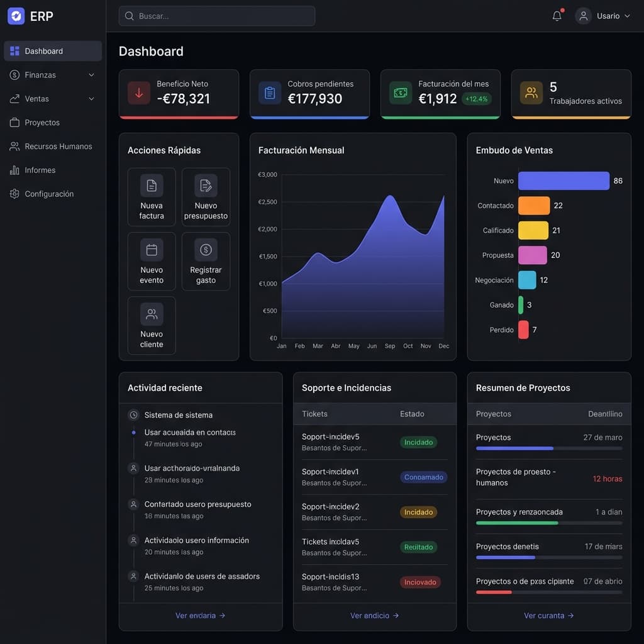
Task: Follow the Ver endaria link
Action: pos(200,615)
